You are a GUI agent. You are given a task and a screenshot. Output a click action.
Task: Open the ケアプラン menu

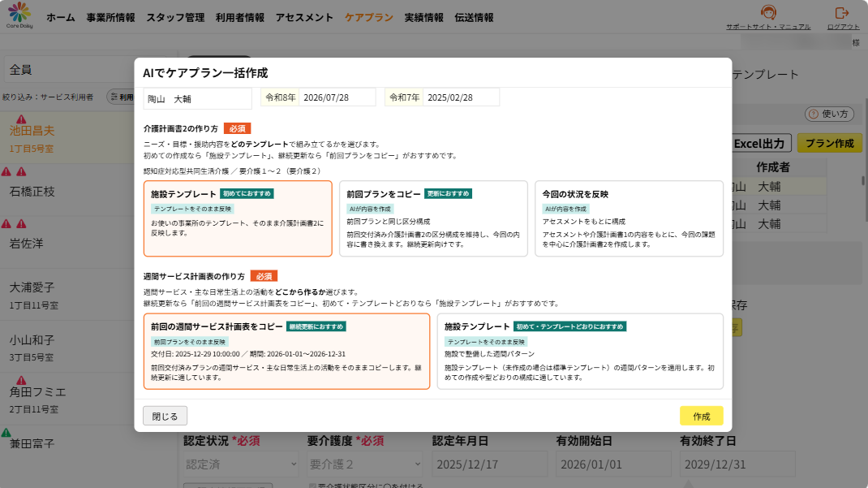(x=368, y=18)
